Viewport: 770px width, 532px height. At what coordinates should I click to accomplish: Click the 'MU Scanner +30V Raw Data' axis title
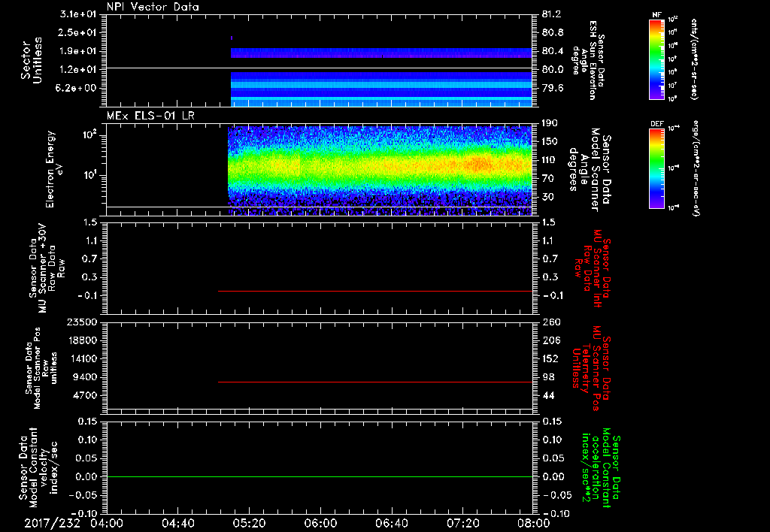coord(47,268)
